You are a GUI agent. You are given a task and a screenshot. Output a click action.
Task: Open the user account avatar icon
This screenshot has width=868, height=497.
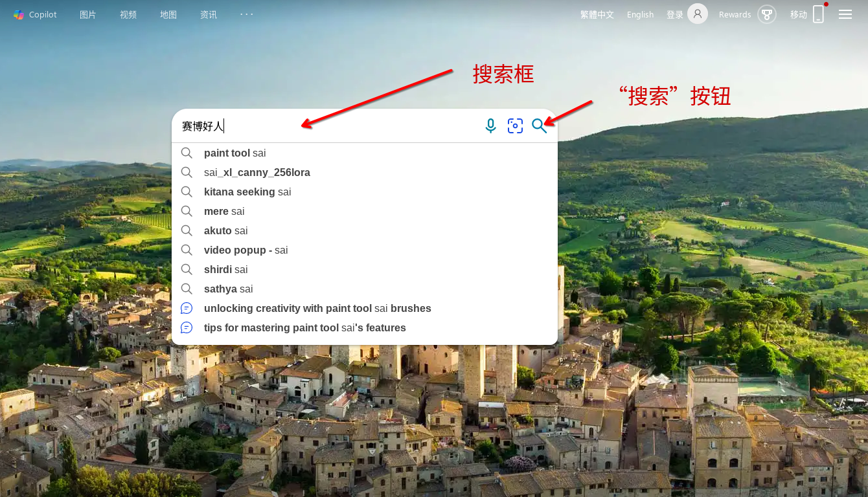[698, 14]
